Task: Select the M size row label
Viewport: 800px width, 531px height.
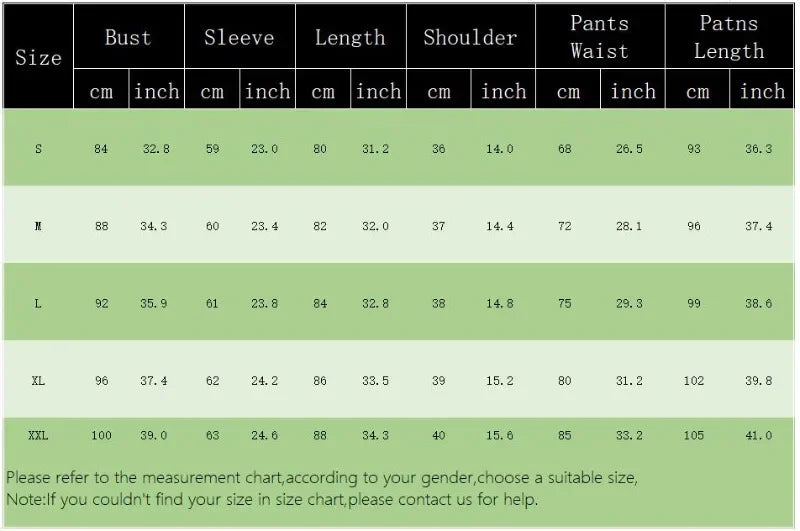Action: 38,226
